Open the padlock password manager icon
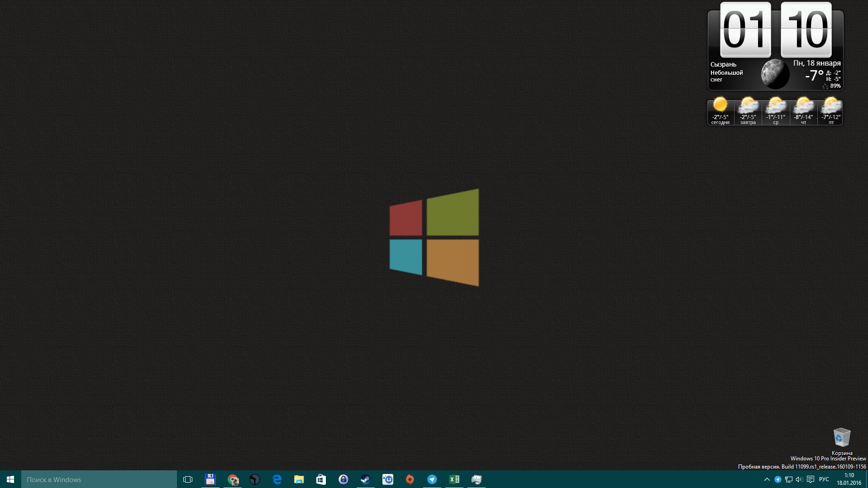 tap(343, 479)
